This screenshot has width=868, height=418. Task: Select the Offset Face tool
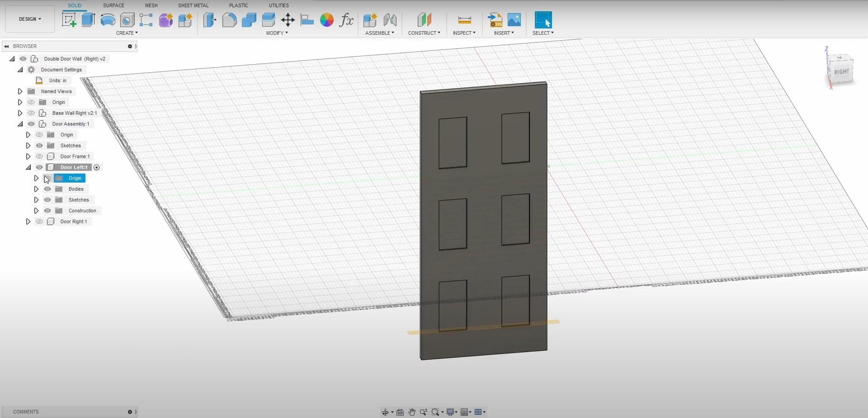click(268, 20)
